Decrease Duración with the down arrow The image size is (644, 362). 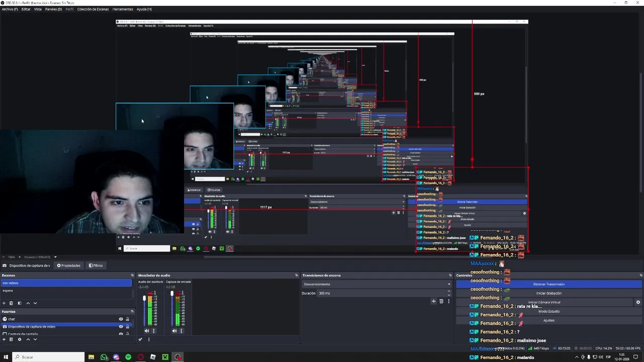pyautogui.click(x=449, y=295)
